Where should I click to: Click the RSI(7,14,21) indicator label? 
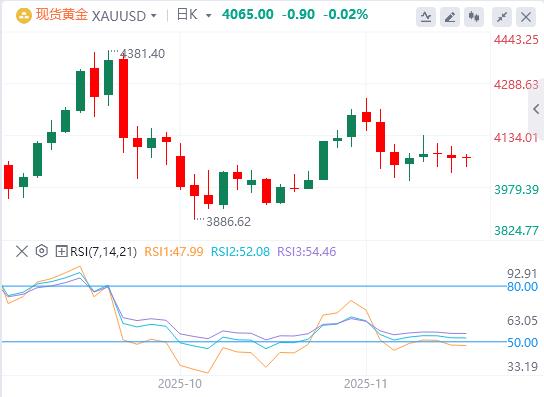(103, 252)
